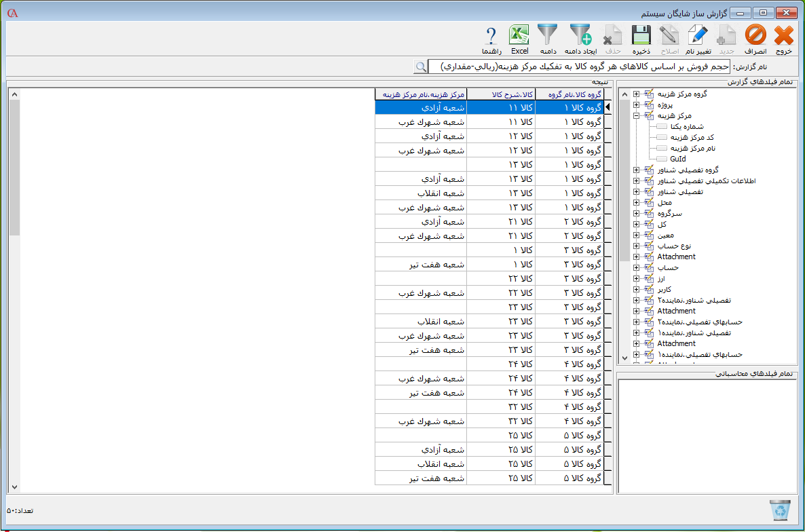Save report with the ذخیره floppy icon
Image resolution: width=805 pixels, height=532 pixels.
pyautogui.click(x=641, y=35)
